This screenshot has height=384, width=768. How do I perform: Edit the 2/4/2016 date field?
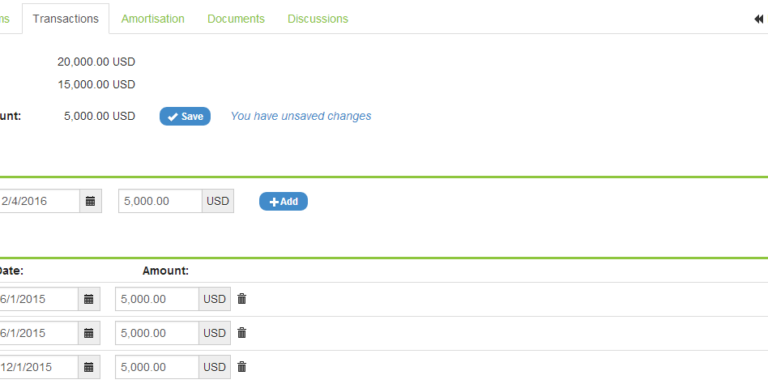coord(39,201)
